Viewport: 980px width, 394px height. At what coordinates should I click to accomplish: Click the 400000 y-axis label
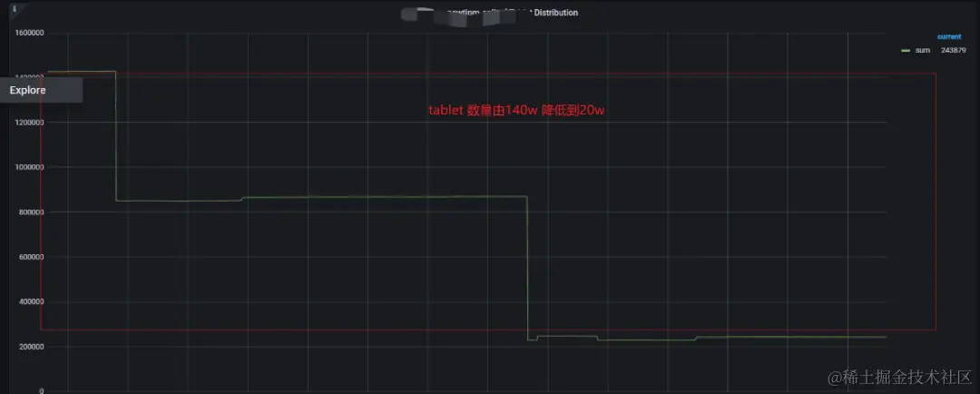29,302
